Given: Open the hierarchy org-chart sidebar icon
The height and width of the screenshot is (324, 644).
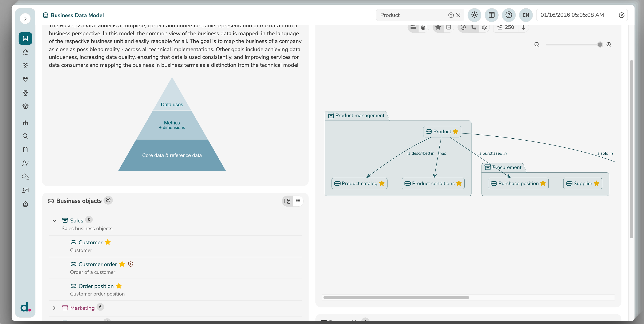Looking at the screenshot, I should (25, 122).
